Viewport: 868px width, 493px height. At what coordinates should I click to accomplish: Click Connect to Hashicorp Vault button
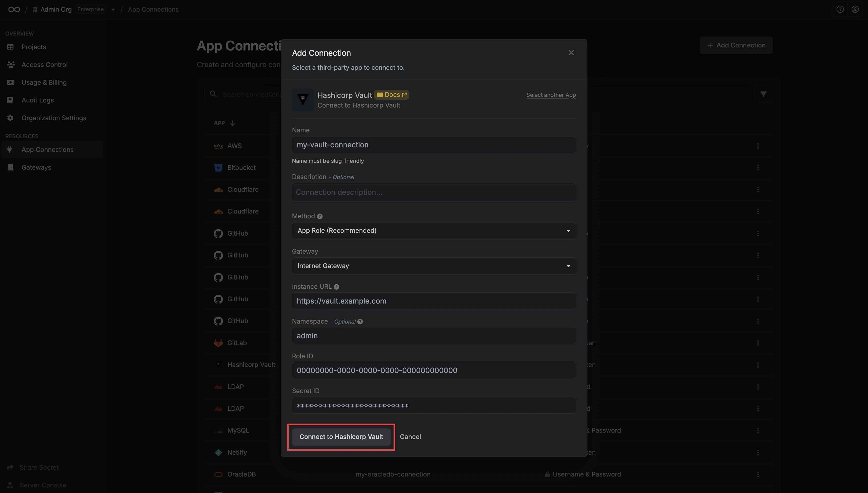[341, 437]
